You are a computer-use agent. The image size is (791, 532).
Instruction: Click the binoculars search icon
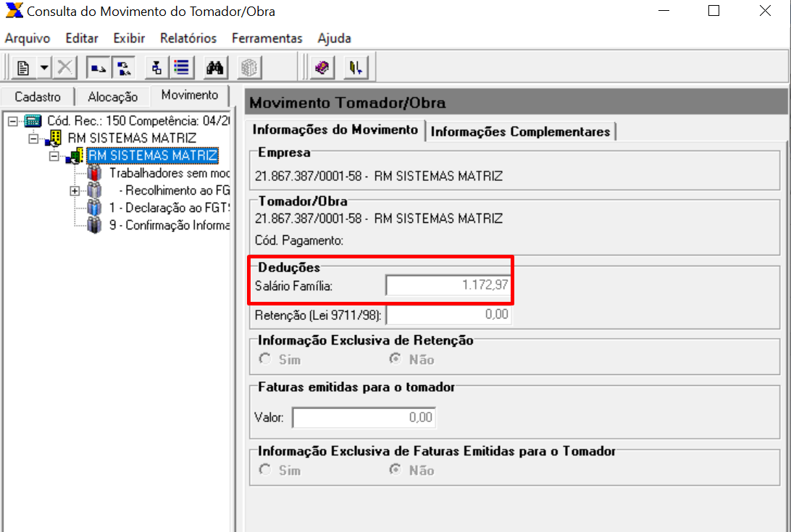click(215, 67)
